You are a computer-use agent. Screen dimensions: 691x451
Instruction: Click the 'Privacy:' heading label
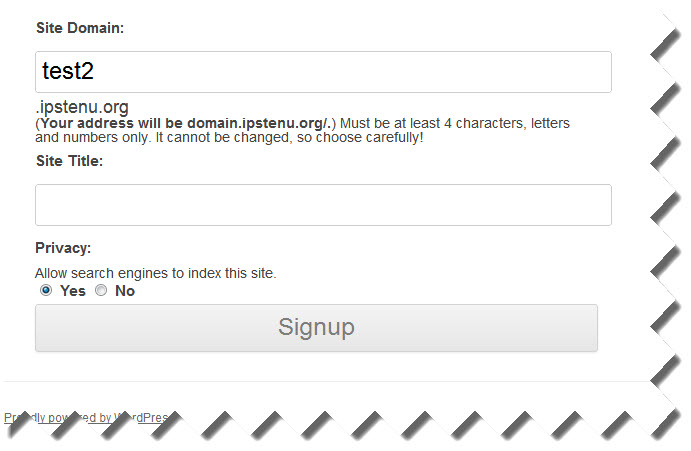63,248
